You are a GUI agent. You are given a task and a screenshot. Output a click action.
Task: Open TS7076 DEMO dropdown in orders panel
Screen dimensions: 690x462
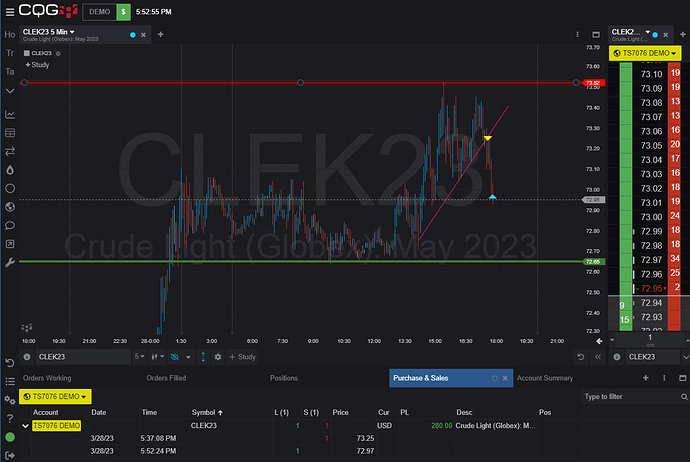(55, 396)
